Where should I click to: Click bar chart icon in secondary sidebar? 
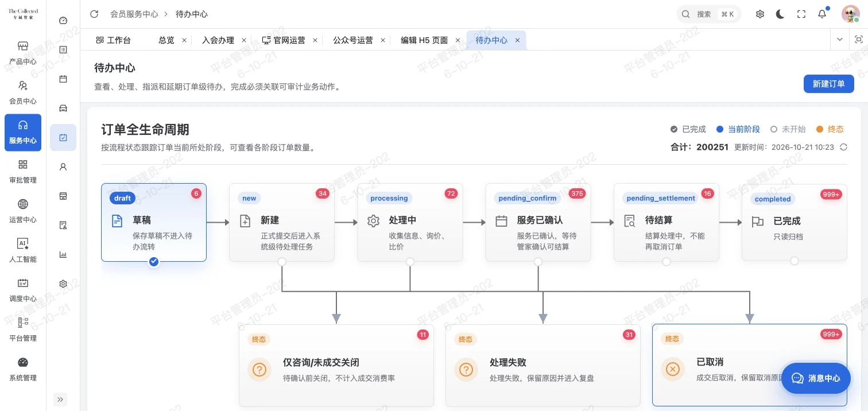(x=63, y=255)
